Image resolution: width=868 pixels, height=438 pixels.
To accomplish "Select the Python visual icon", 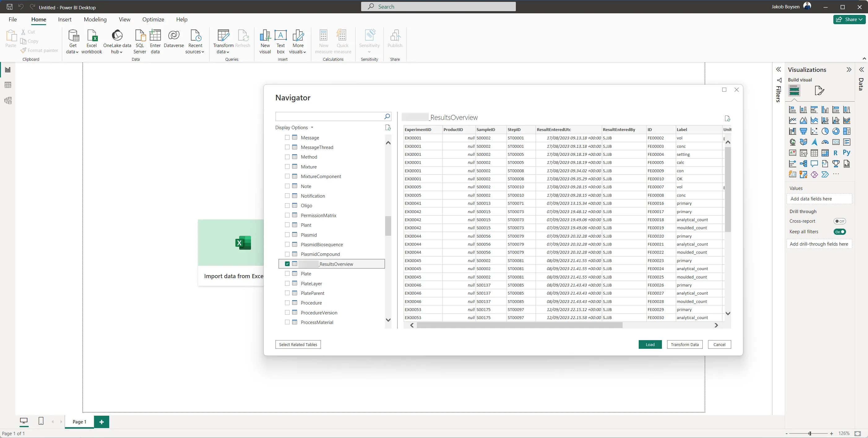I will click(x=847, y=153).
